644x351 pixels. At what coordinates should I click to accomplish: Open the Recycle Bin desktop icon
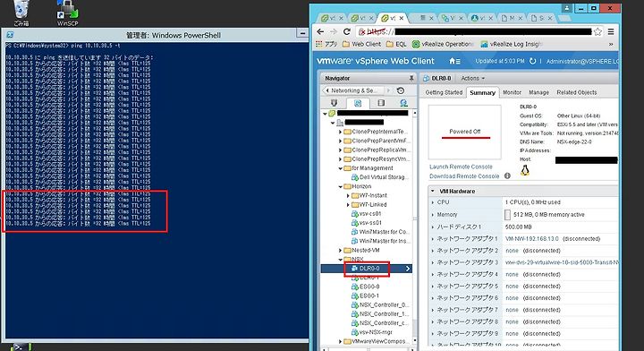click(x=21, y=13)
